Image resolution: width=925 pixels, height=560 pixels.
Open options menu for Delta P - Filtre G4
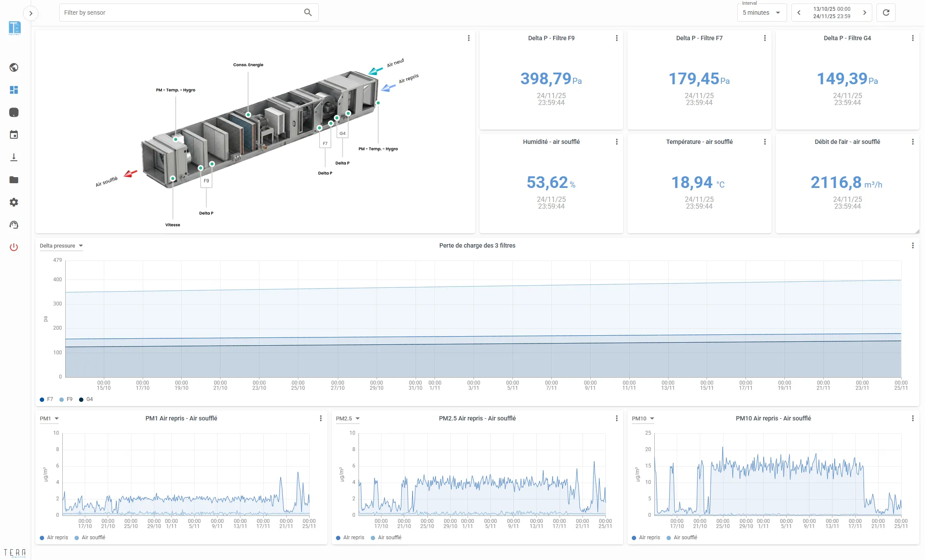(913, 38)
